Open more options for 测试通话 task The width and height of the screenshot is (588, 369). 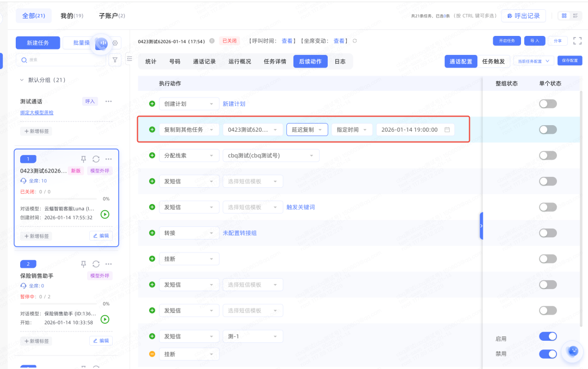pyautogui.click(x=108, y=101)
